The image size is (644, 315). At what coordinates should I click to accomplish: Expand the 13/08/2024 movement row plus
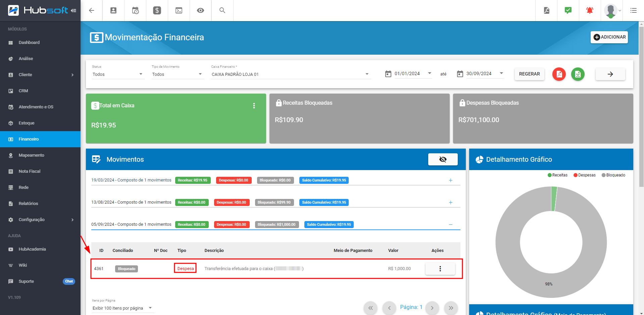[x=451, y=203]
